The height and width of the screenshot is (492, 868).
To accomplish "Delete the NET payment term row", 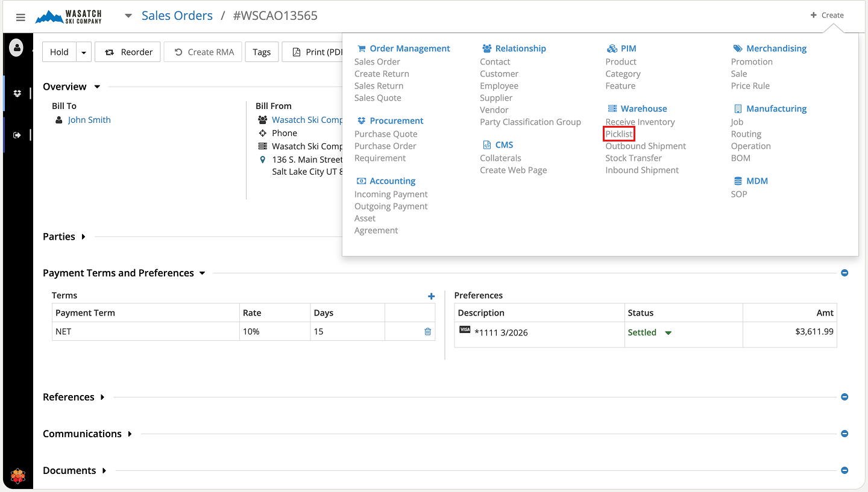I will (x=427, y=331).
